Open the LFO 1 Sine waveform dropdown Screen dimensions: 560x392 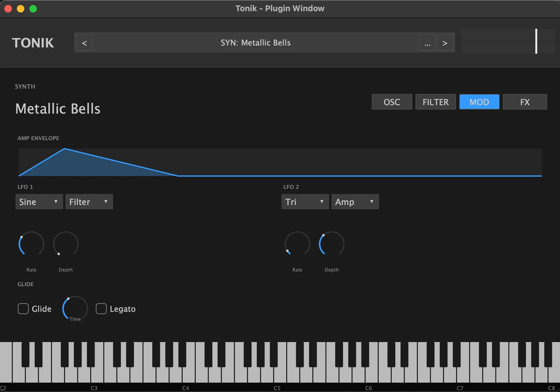tap(39, 202)
